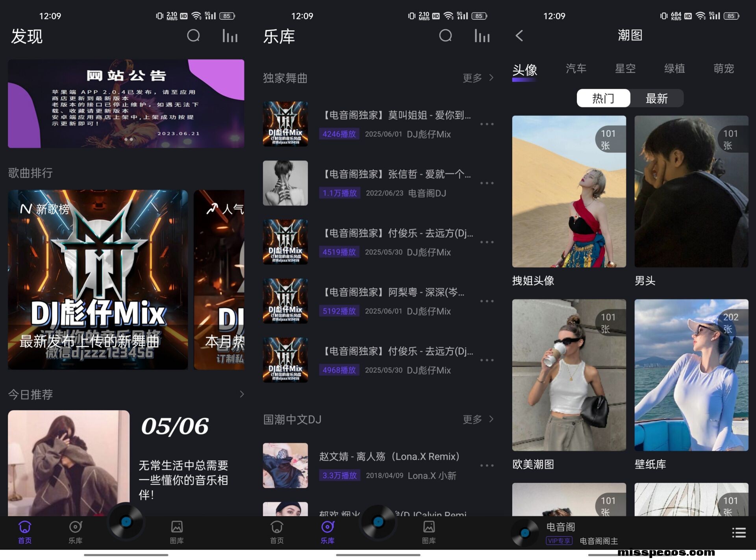This screenshot has width=756, height=560.
Task: Open more options for 莫叫姐姐 - 爱你到 track
Action: tap(487, 124)
